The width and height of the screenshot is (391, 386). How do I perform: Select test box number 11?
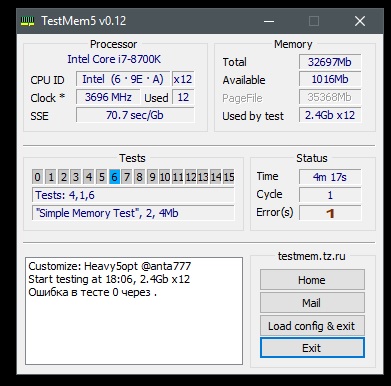178,177
